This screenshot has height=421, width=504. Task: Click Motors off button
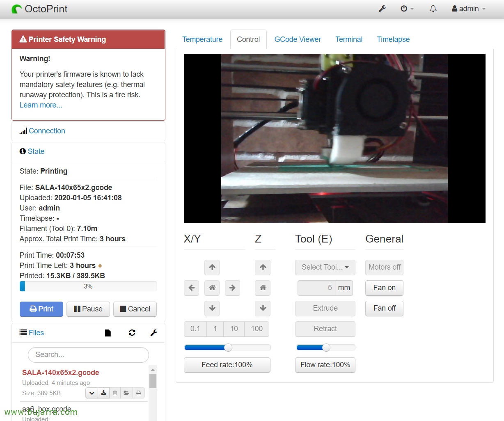[384, 267]
